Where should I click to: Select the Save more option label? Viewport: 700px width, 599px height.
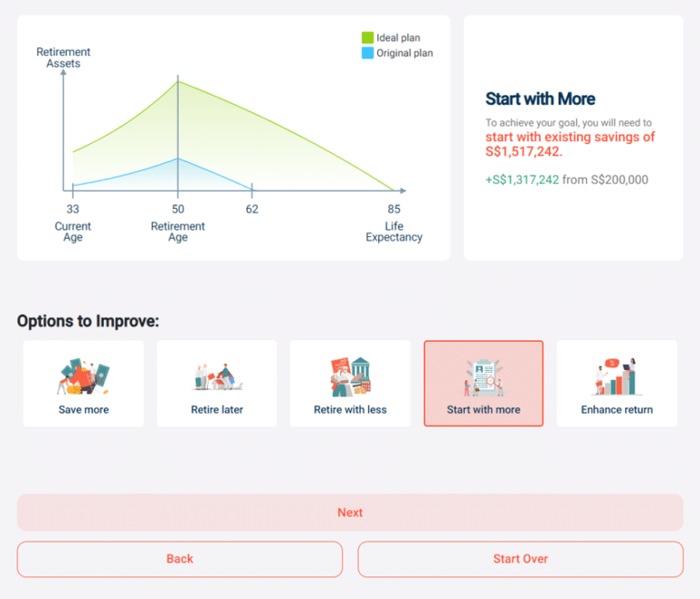point(84,410)
